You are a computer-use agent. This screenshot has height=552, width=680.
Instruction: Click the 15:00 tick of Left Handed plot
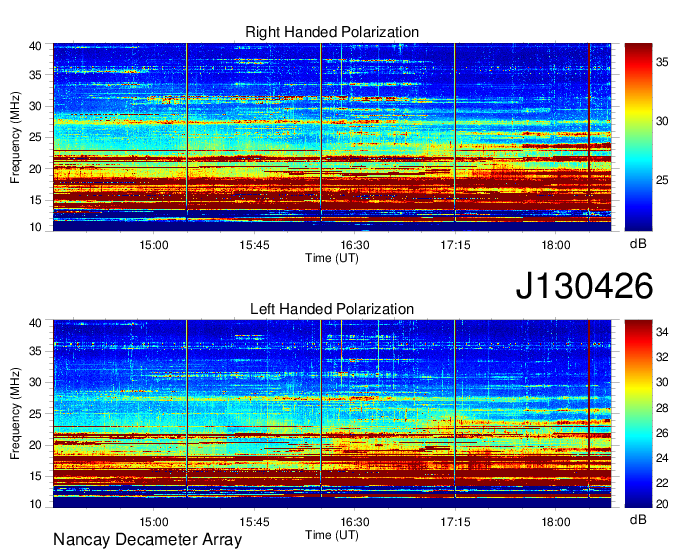click(154, 522)
